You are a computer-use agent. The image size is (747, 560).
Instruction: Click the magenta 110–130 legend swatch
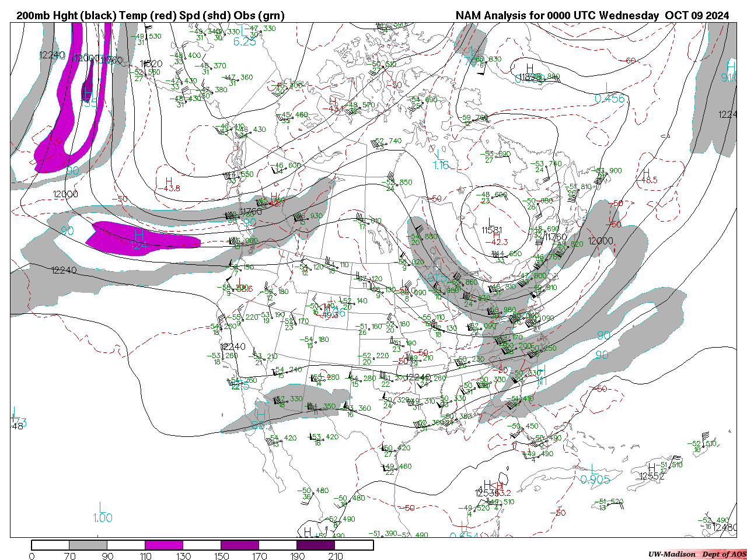coord(164,545)
